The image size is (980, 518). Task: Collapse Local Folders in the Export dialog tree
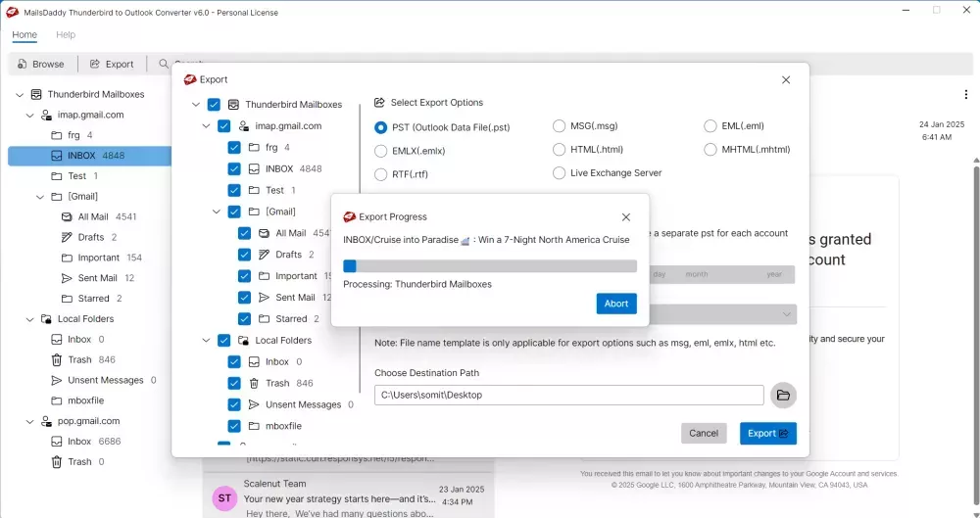pyautogui.click(x=206, y=341)
